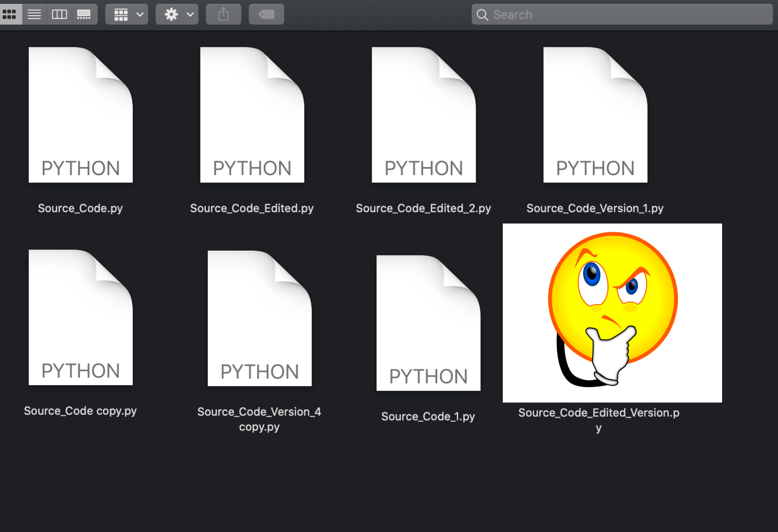Click the Source_Code_Version_4 copy.py file name
778x532 pixels.
pyautogui.click(x=259, y=419)
